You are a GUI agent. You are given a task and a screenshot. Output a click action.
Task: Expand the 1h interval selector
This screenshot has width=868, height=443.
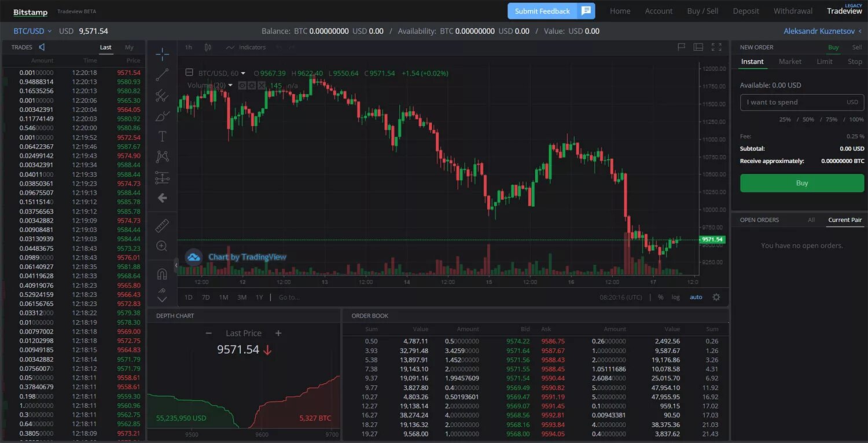coord(187,47)
